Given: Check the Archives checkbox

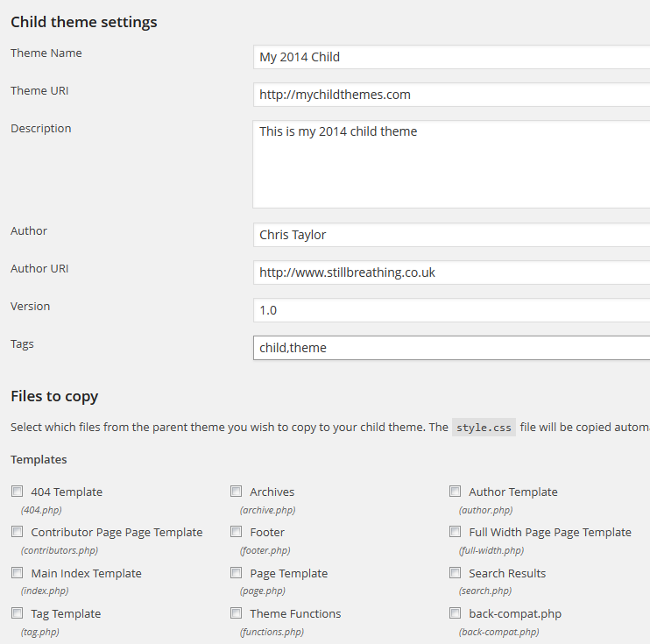Looking at the screenshot, I should 236,492.
